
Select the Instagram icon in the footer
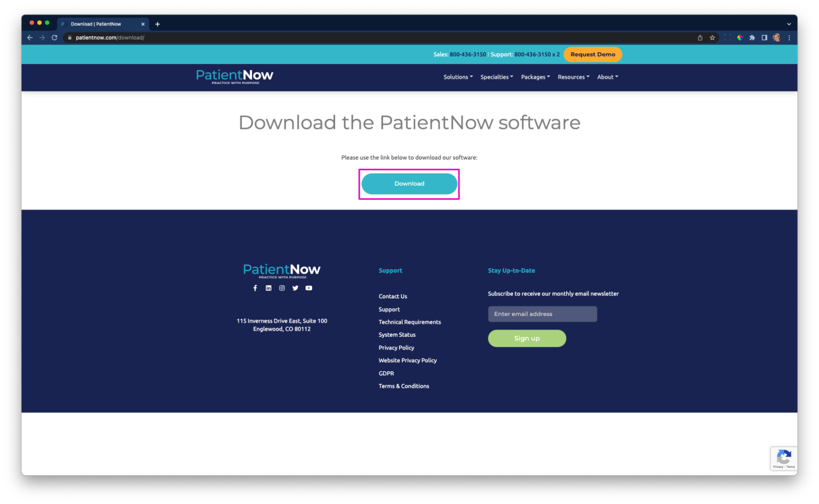pyautogui.click(x=282, y=288)
